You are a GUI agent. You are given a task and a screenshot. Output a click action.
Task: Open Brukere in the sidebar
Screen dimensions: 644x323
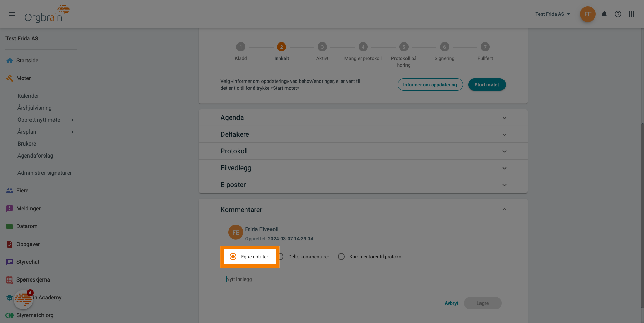27,144
